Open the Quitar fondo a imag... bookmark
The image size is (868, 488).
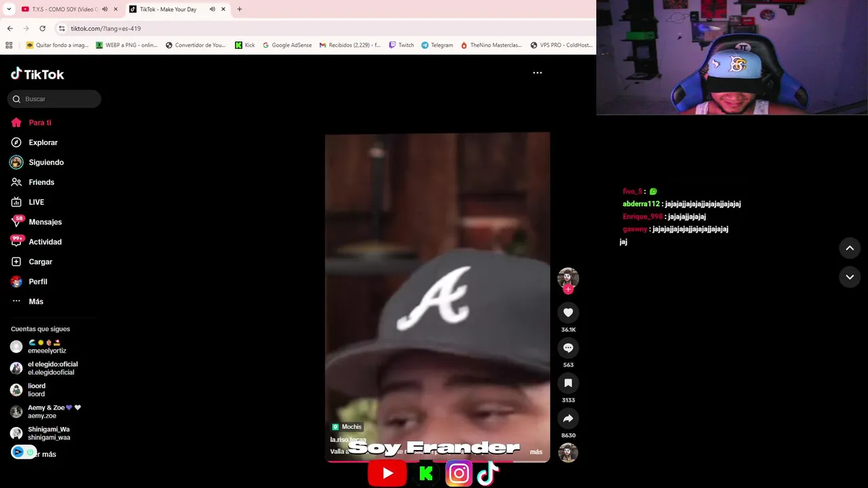coord(57,45)
